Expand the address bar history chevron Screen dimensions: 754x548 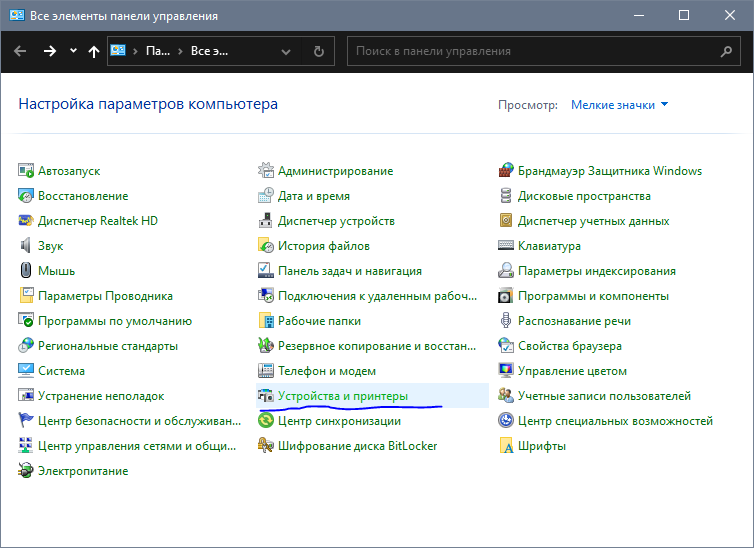286,51
